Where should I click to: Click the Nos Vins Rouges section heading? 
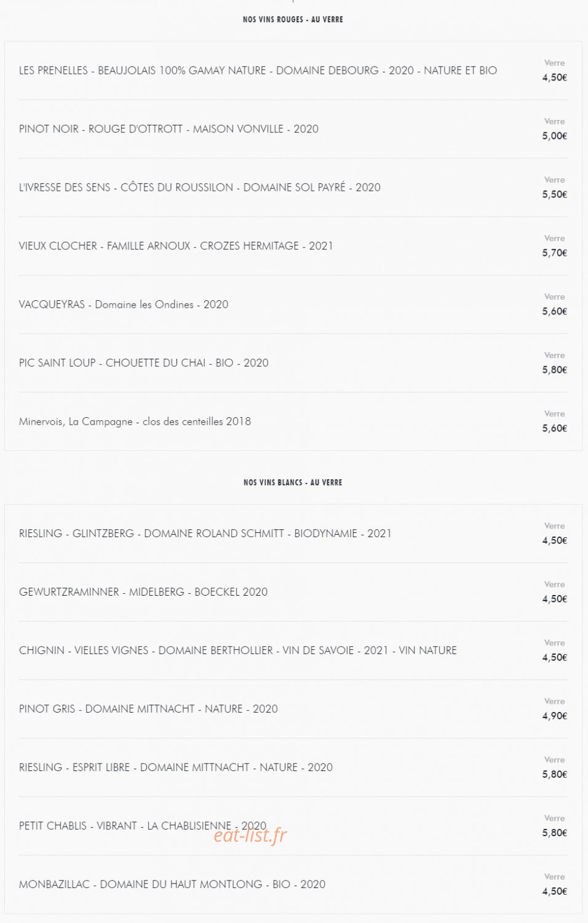[x=293, y=19]
